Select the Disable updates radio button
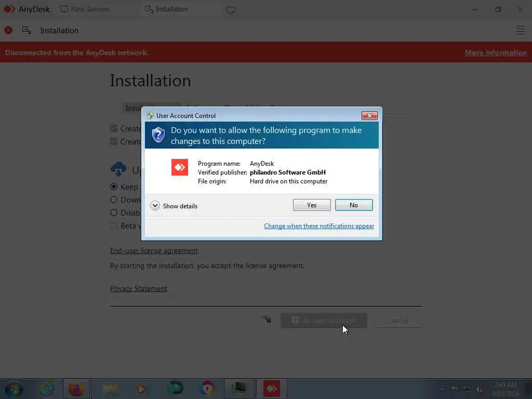Image resolution: width=532 pixels, height=399 pixels. click(x=114, y=212)
